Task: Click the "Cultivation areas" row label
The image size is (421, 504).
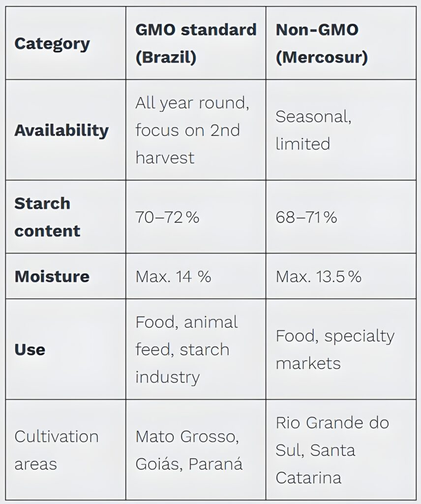Action: [x=57, y=450]
